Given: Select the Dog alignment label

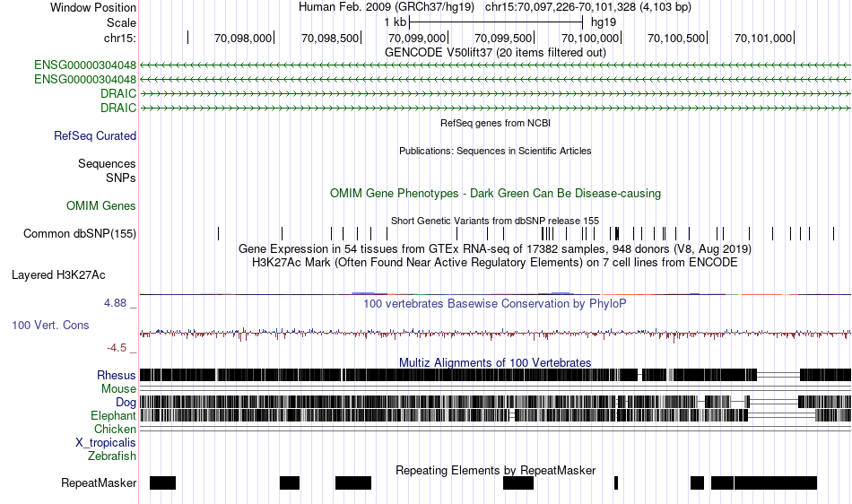Looking at the screenshot, I should pyautogui.click(x=126, y=402).
